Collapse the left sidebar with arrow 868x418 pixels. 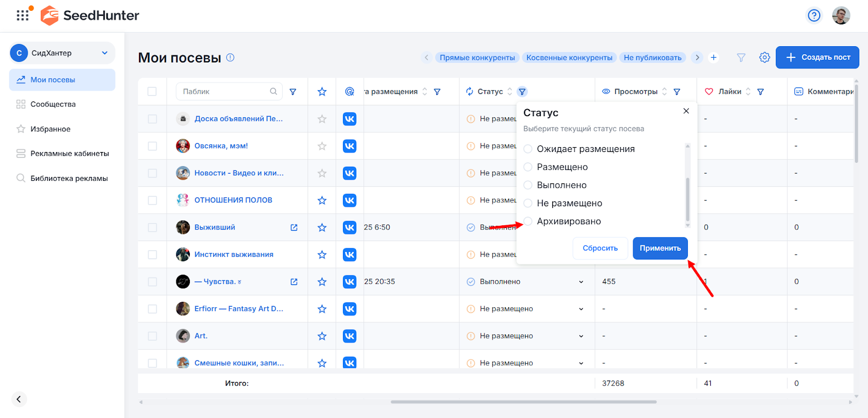coord(18,399)
